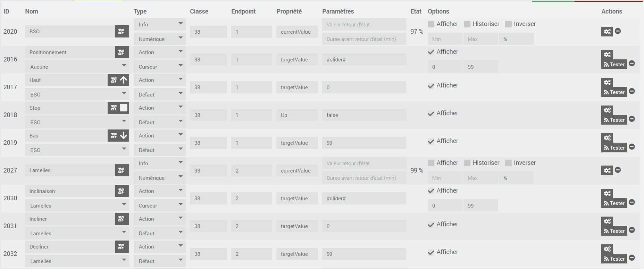Open advanced settings gears for command 2020
Image resolution: width=644 pixels, height=269 pixels.
click(607, 32)
